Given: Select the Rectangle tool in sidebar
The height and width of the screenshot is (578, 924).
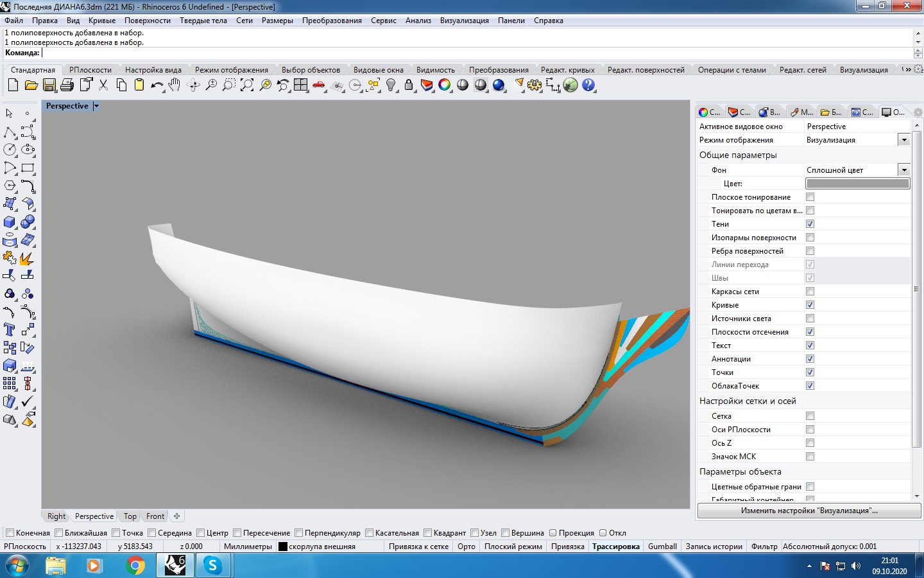Looking at the screenshot, I should click(28, 168).
